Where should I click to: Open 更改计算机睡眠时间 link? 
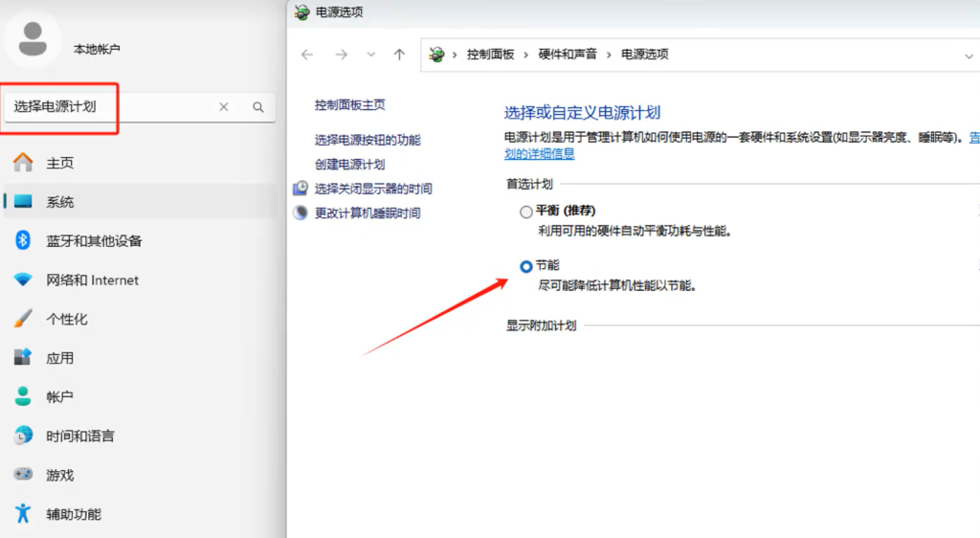pos(367,213)
